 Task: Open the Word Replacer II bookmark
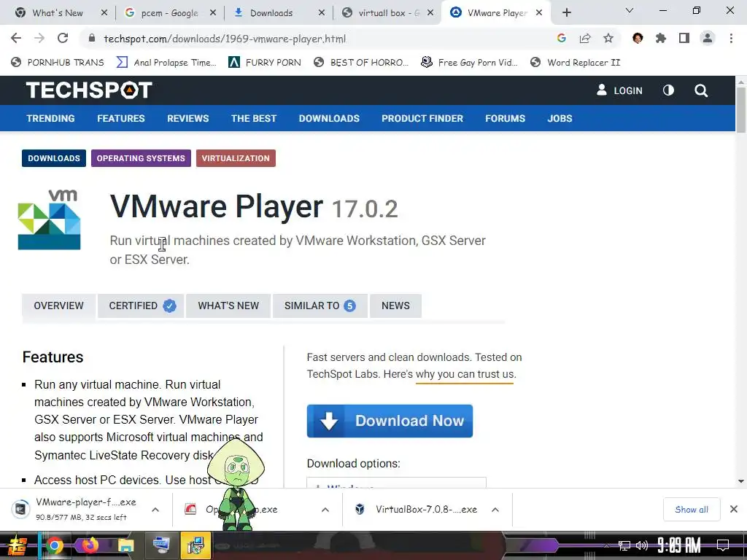pyautogui.click(x=576, y=63)
